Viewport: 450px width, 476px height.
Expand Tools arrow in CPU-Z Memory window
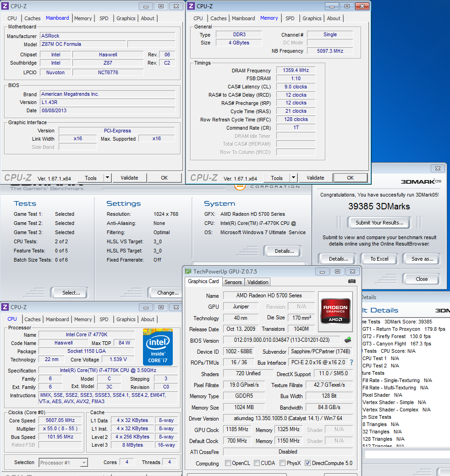(x=294, y=178)
